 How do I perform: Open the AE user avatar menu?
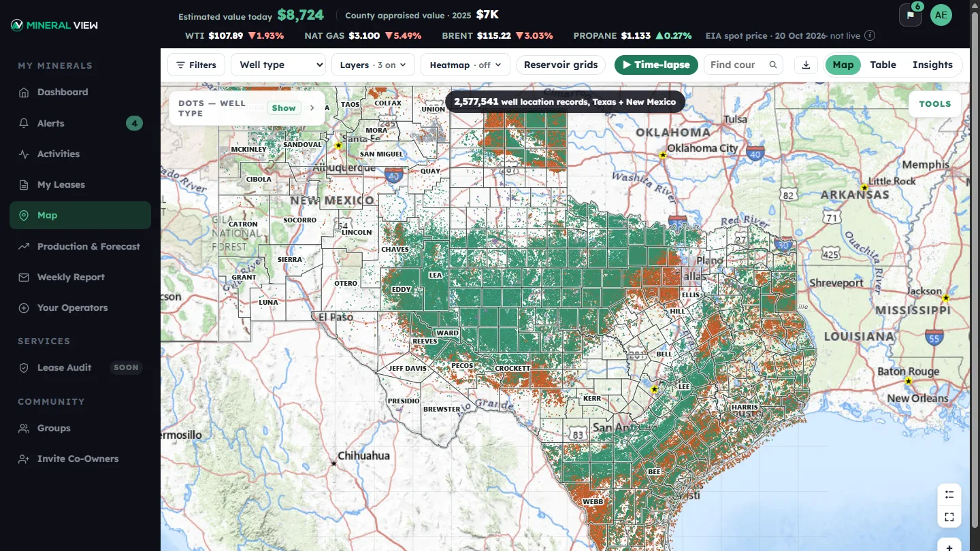941,15
